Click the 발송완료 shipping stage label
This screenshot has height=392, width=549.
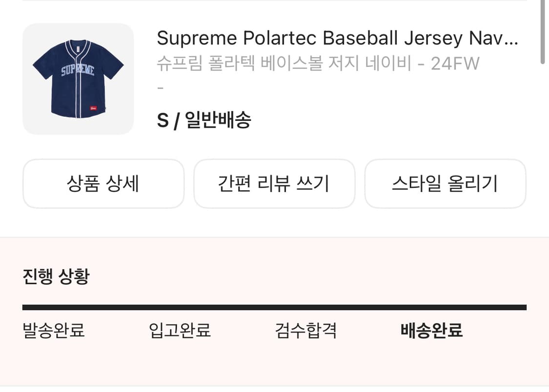pyautogui.click(x=53, y=331)
